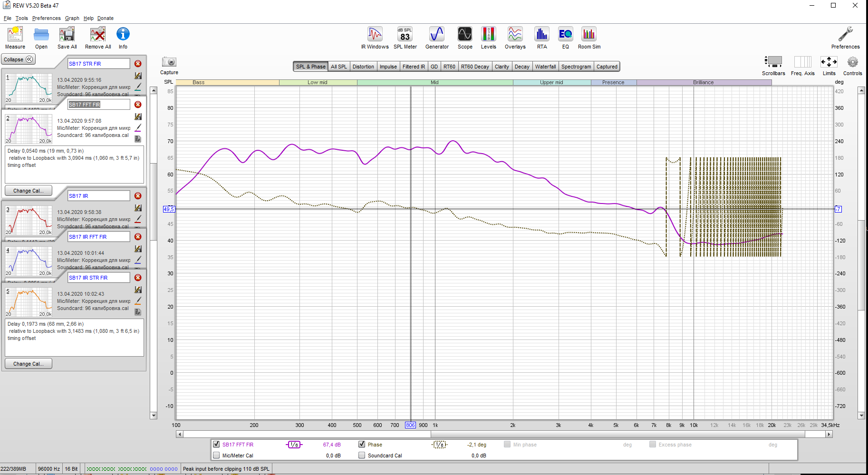Screen dimensions: 868x475
Task: Edit the SB17 IIR FFT FIR name field
Action: tap(99, 237)
